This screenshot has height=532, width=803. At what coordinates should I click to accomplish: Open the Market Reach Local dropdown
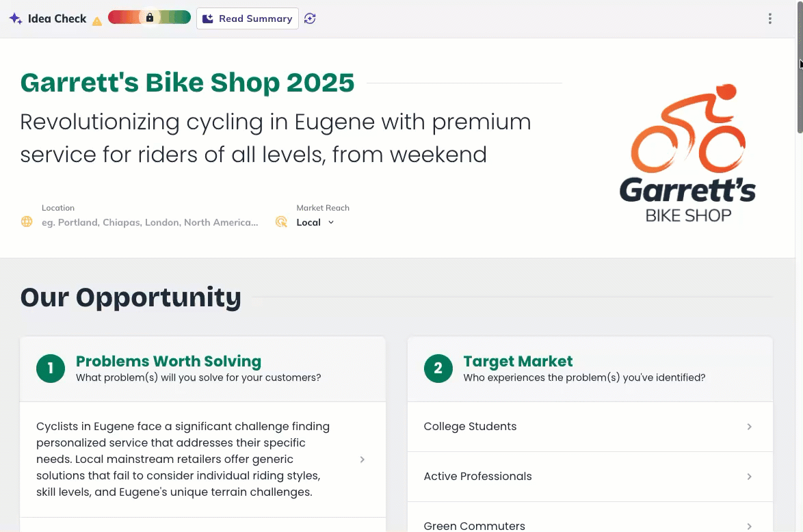click(315, 222)
